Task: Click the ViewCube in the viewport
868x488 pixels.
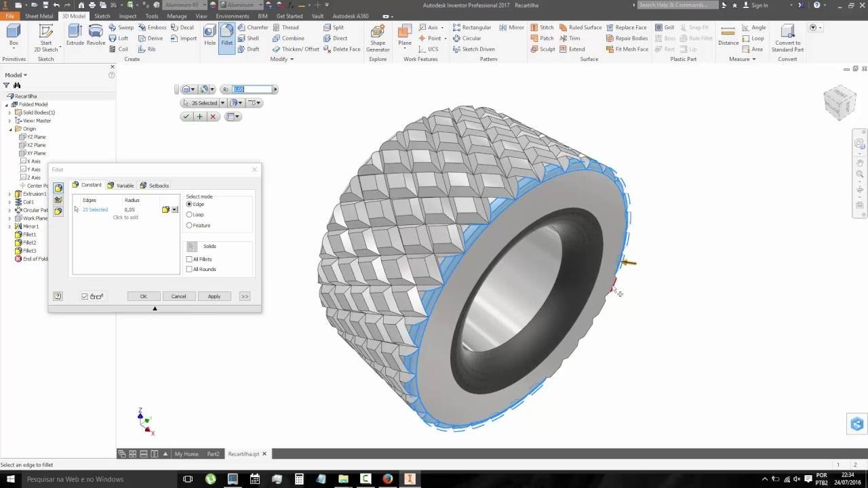Action: [x=840, y=103]
